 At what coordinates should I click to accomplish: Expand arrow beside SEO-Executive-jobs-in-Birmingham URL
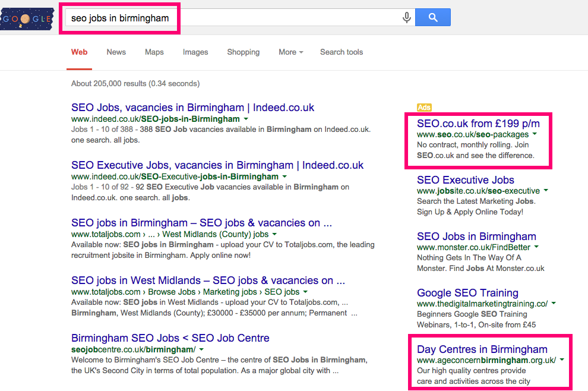tap(284, 176)
